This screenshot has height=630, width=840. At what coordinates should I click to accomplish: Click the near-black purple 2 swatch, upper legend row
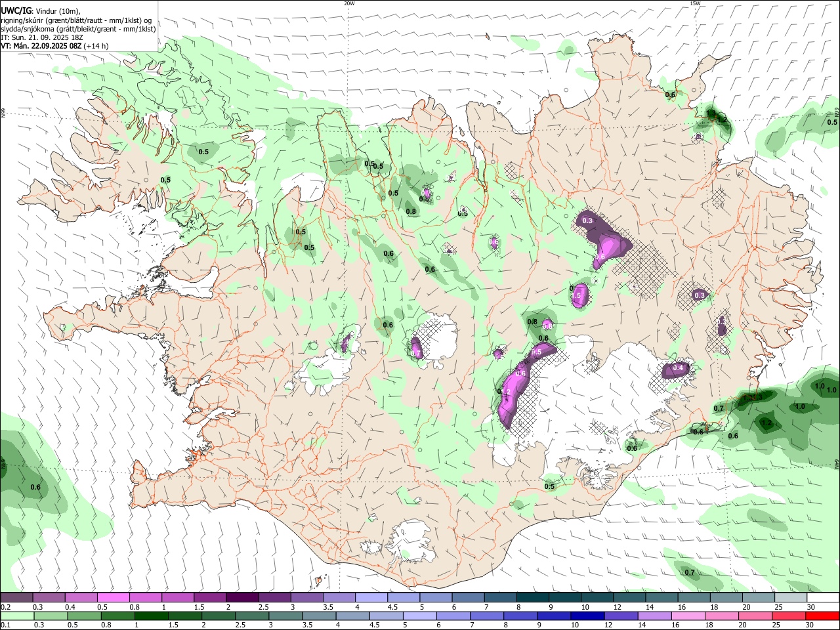[x=241, y=598]
